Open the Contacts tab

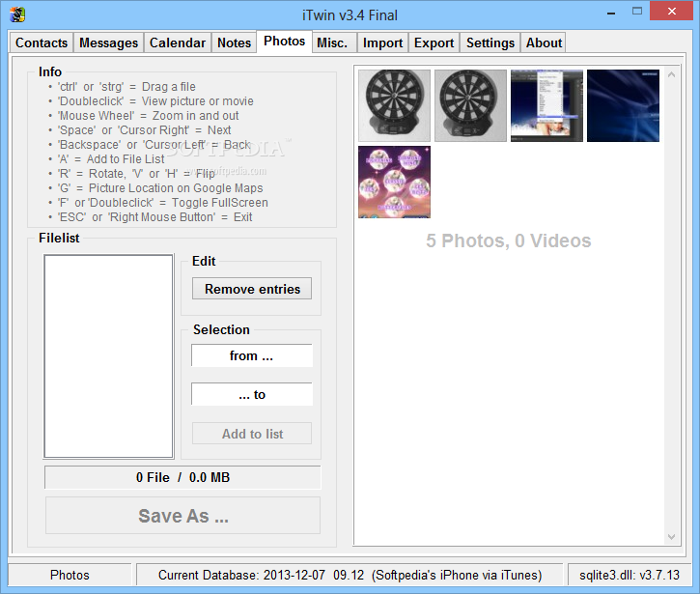coord(42,42)
